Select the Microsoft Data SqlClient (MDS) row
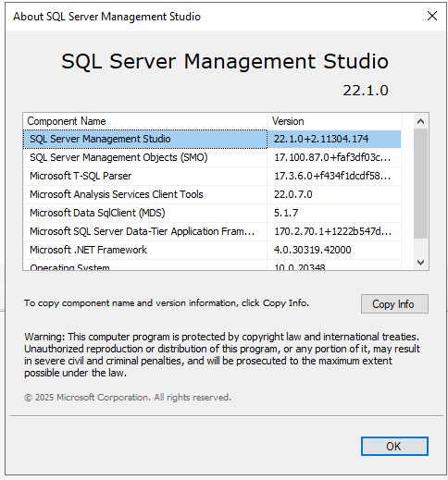The image size is (448, 480). [212, 213]
